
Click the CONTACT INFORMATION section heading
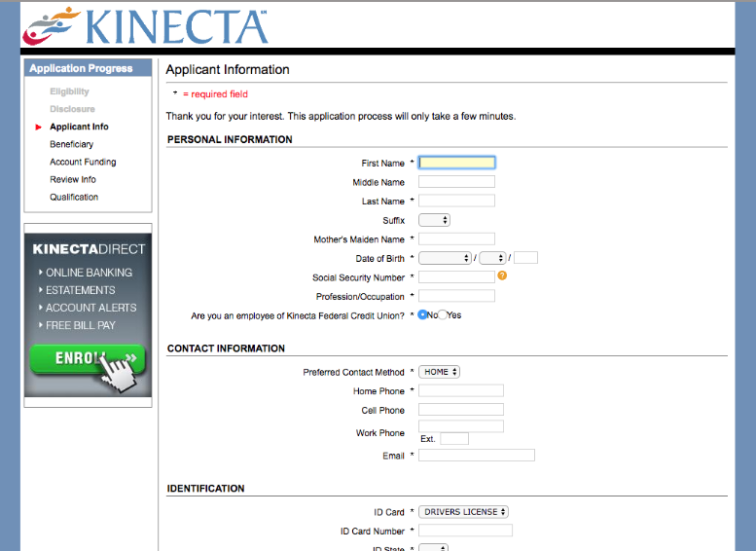(226, 349)
